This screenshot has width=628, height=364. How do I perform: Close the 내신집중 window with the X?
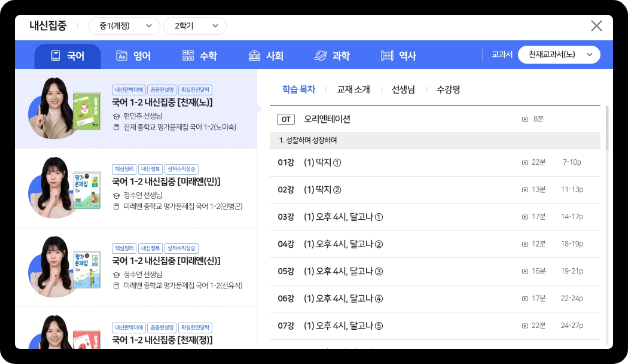(596, 26)
